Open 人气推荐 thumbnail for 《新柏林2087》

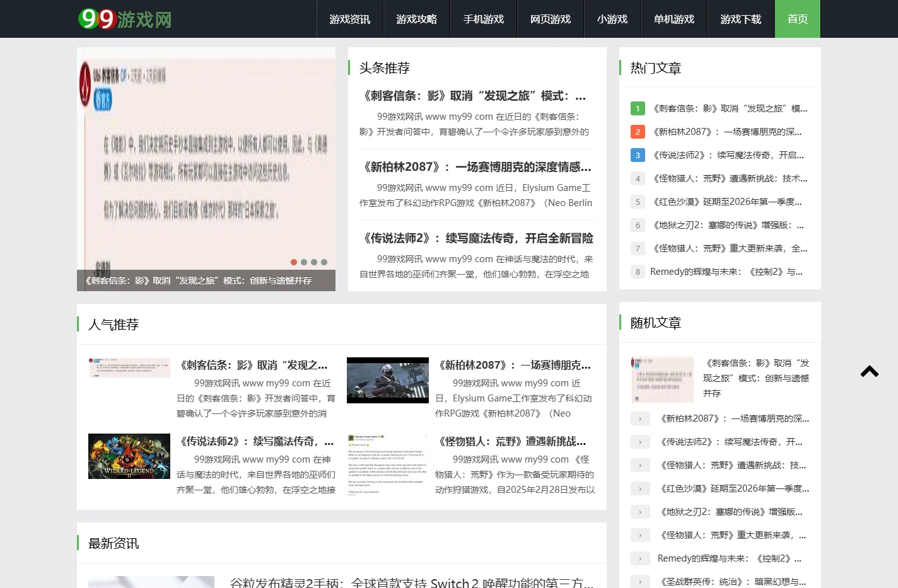click(388, 380)
